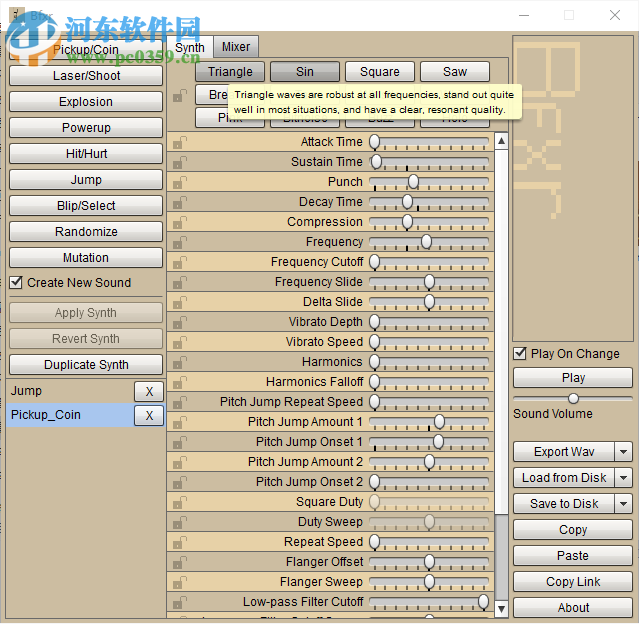The height and width of the screenshot is (624, 639).
Task: Click Duplicate Synth button
Action: (x=86, y=365)
